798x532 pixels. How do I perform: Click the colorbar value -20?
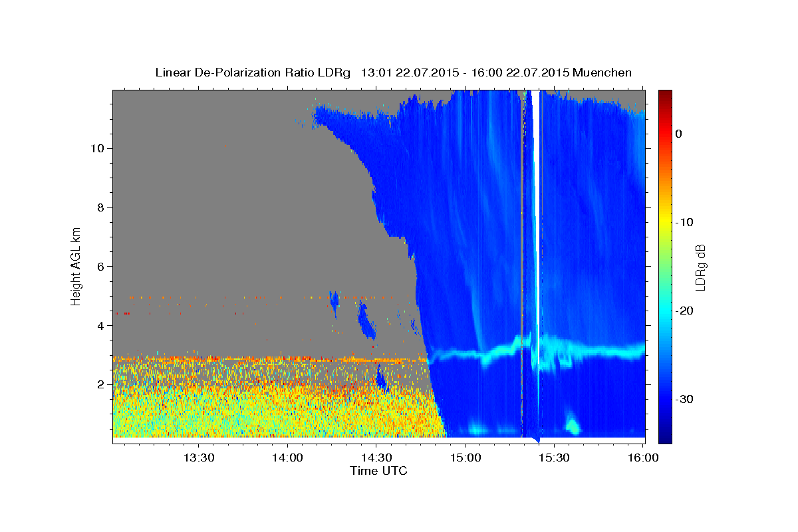click(x=685, y=311)
